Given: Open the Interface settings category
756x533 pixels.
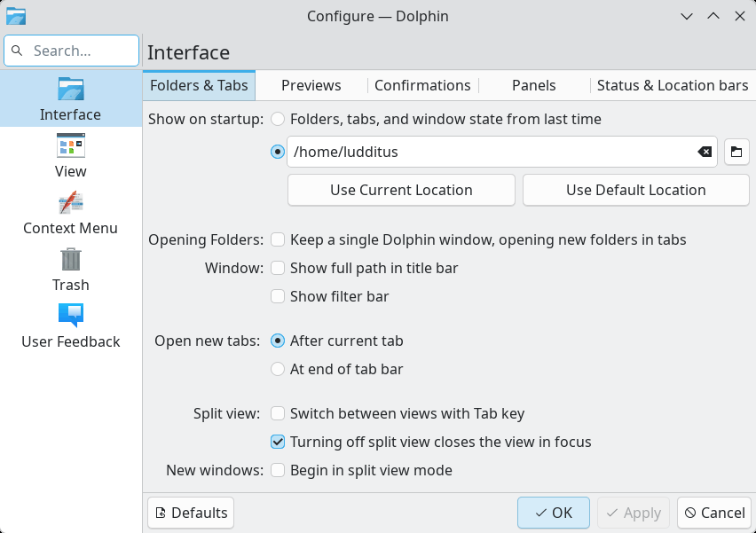Looking at the screenshot, I should click(x=70, y=98).
